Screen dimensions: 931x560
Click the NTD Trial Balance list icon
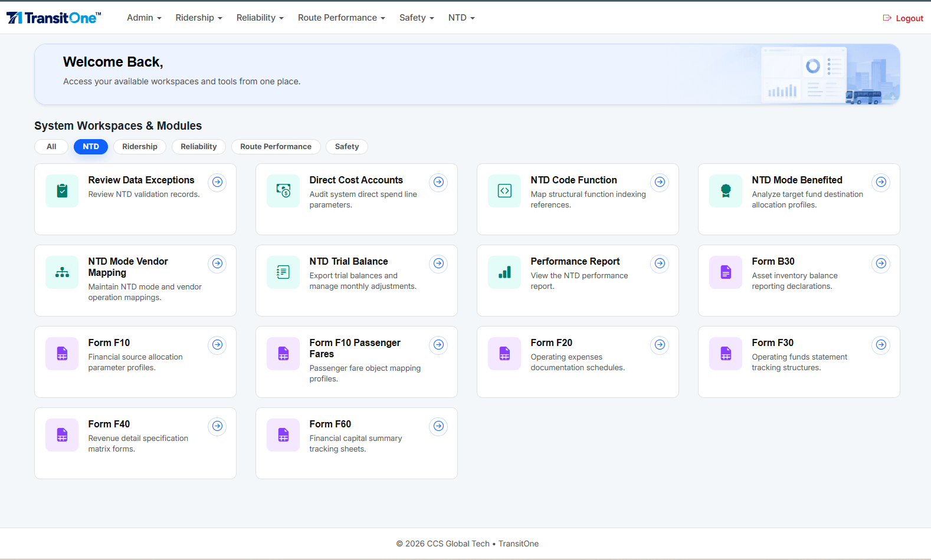coord(283,272)
